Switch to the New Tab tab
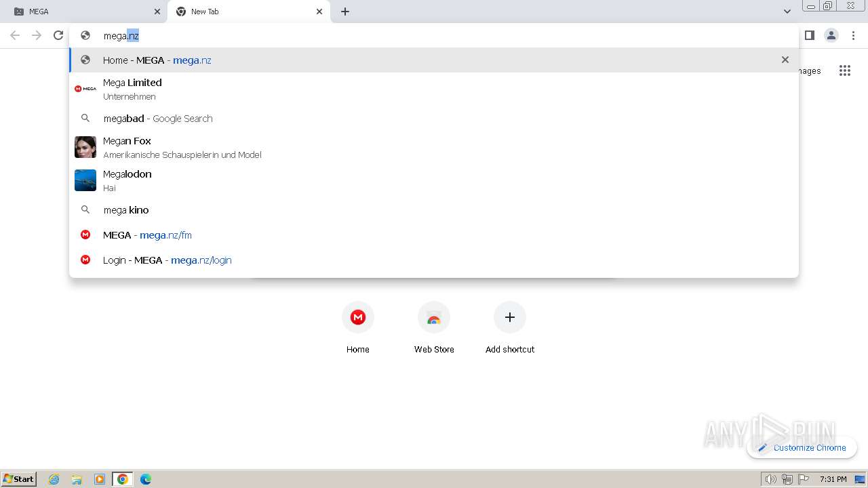Screen dimensions: 868x488 coord(248,12)
